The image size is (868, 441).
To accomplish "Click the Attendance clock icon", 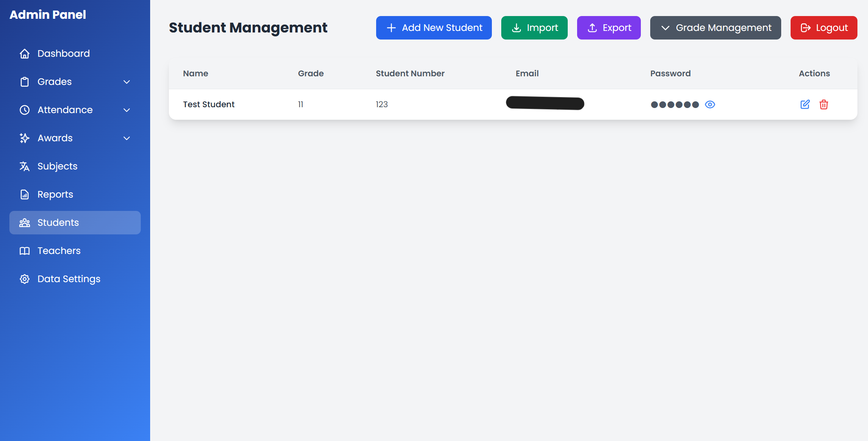I will tap(25, 110).
